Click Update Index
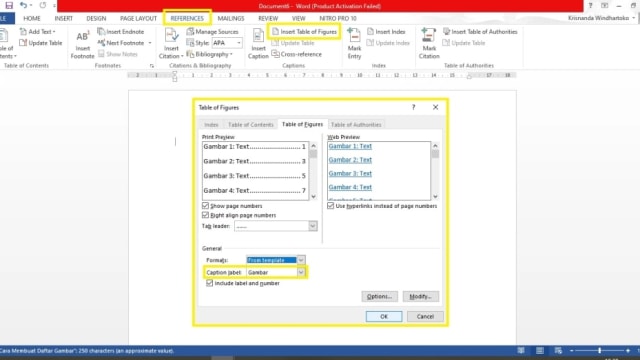Image resolution: width=640 pixels, height=360 pixels. [388, 43]
